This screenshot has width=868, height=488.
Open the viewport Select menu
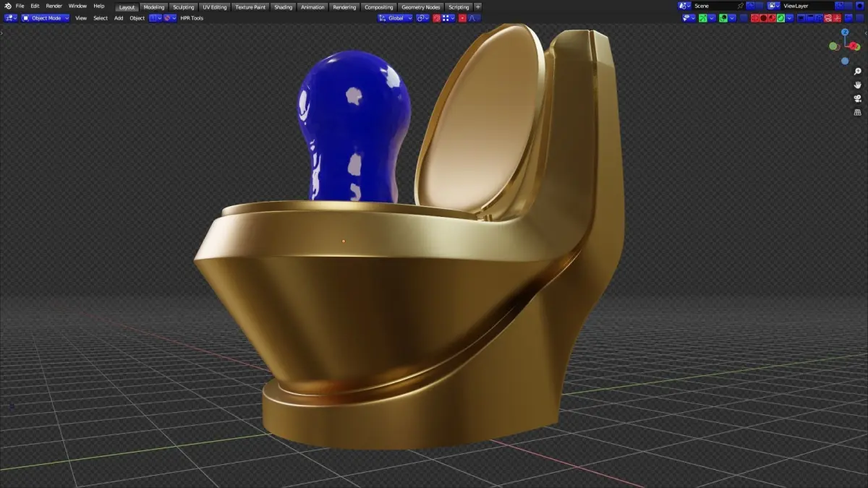point(101,18)
